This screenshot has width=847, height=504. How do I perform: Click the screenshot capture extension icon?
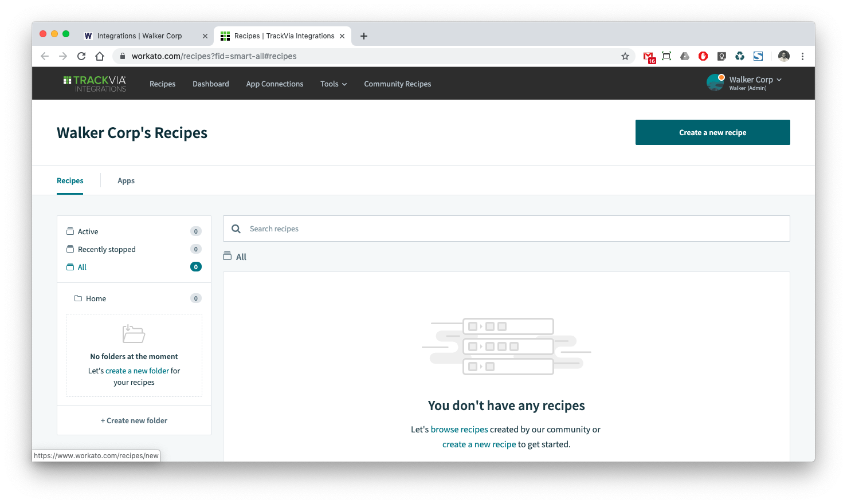click(666, 56)
